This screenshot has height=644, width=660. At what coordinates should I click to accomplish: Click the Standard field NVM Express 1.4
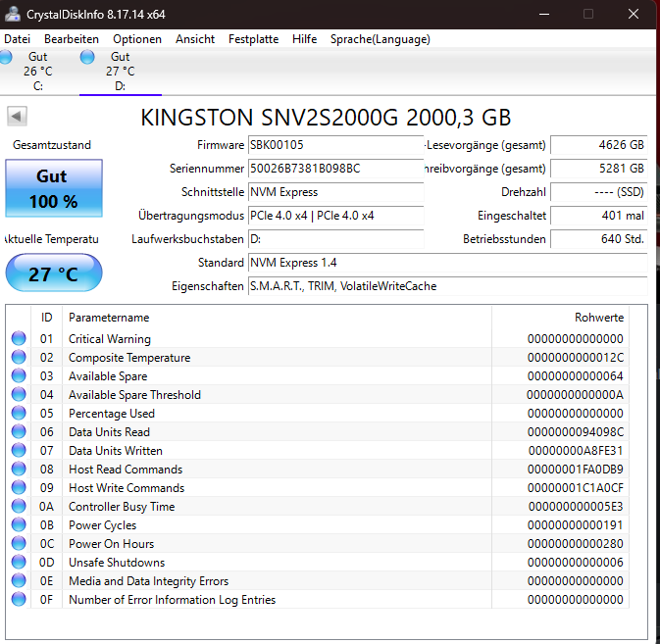(448, 263)
